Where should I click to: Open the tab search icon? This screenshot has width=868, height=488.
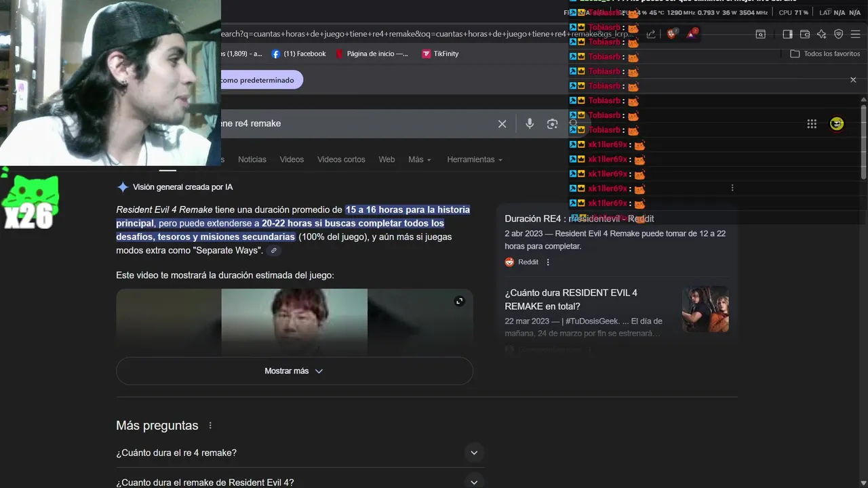[x=761, y=34]
